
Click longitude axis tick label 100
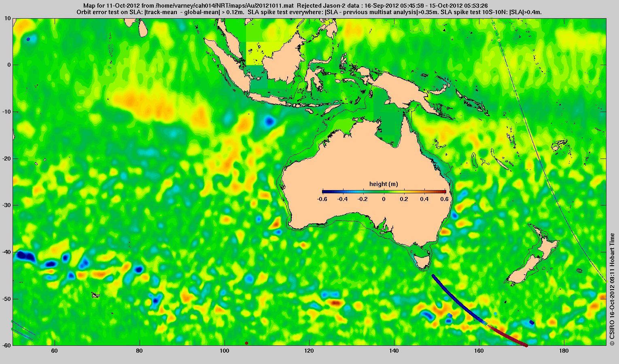tap(224, 351)
